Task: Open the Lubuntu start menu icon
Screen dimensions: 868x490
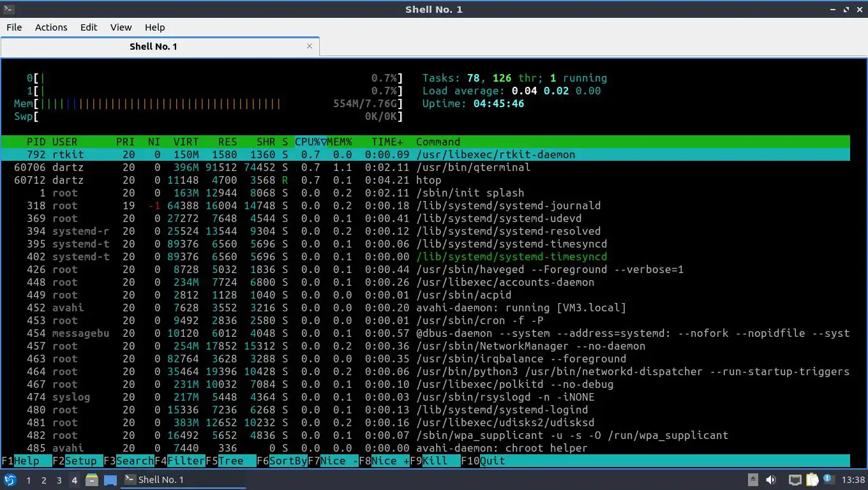Action: pyautogui.click(x=10, y=480)
